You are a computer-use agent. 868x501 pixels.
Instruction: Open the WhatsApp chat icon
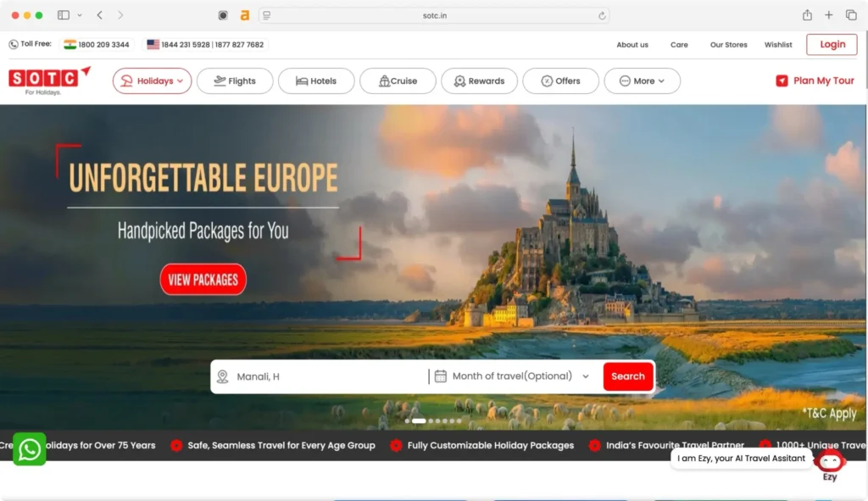[x=29, y=449]
